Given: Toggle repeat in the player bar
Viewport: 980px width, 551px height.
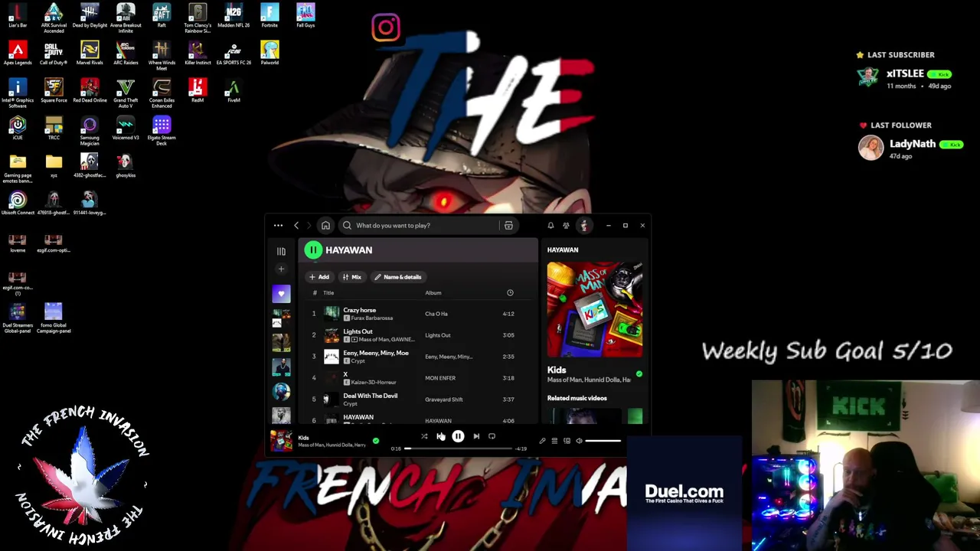Looking at the screenshot, I should (x=492, y=436).
